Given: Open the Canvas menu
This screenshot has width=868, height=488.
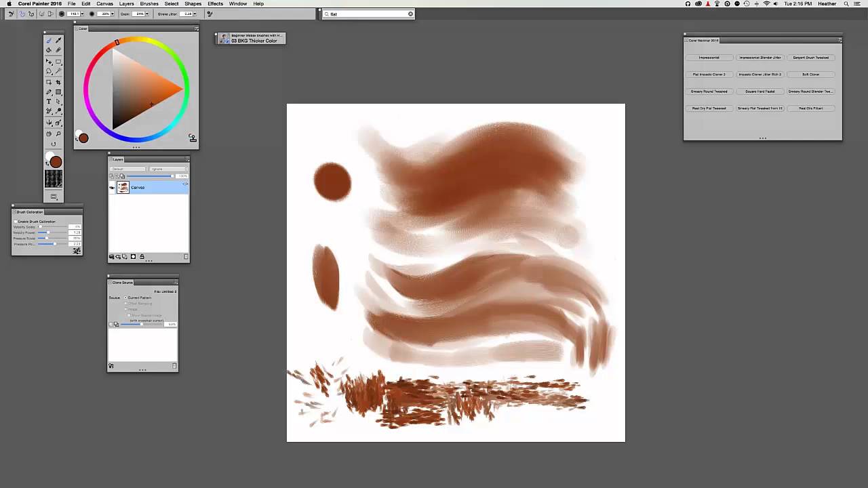Looking at the screenshot, I should coord(104,3).
